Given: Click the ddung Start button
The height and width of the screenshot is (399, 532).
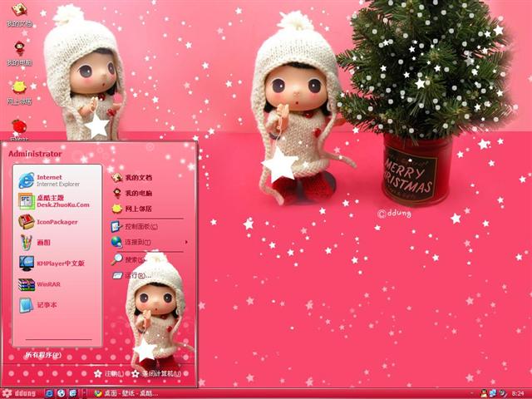Looking at the screenshot, I should (x=20, y=393).
